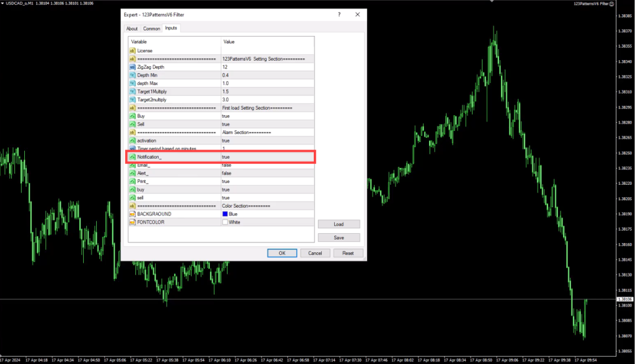Click the BACKGRAOUND color variable icon
The height and width of the screenshot is (364, 635).
(132, 214)
